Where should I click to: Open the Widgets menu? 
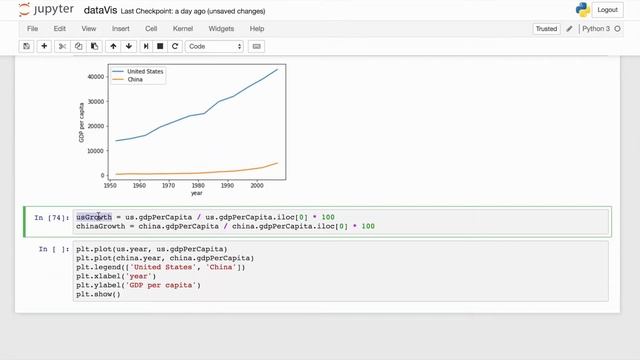click(221, 29)
